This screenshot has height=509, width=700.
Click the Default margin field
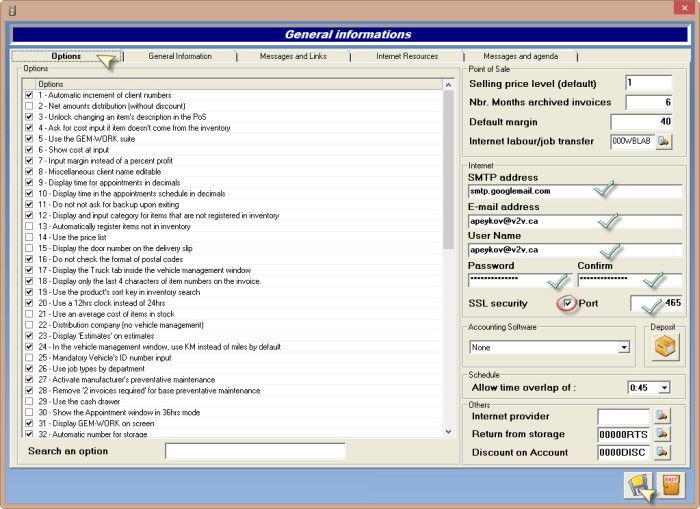tap(642, 121)
